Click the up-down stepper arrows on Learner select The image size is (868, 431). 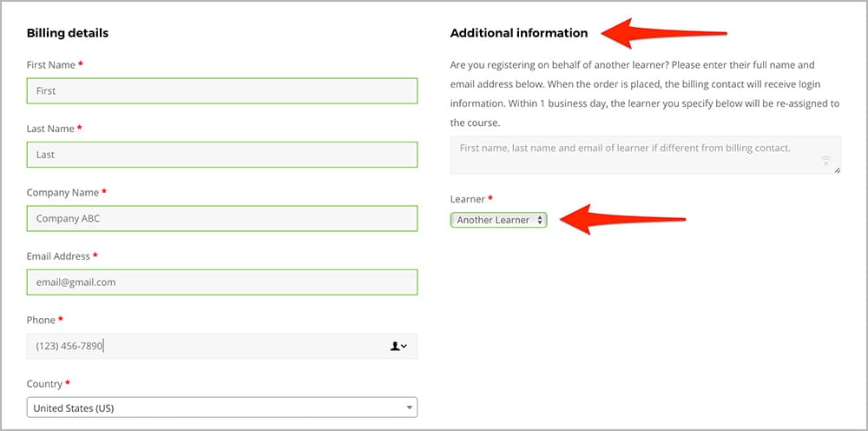(540, 220)
